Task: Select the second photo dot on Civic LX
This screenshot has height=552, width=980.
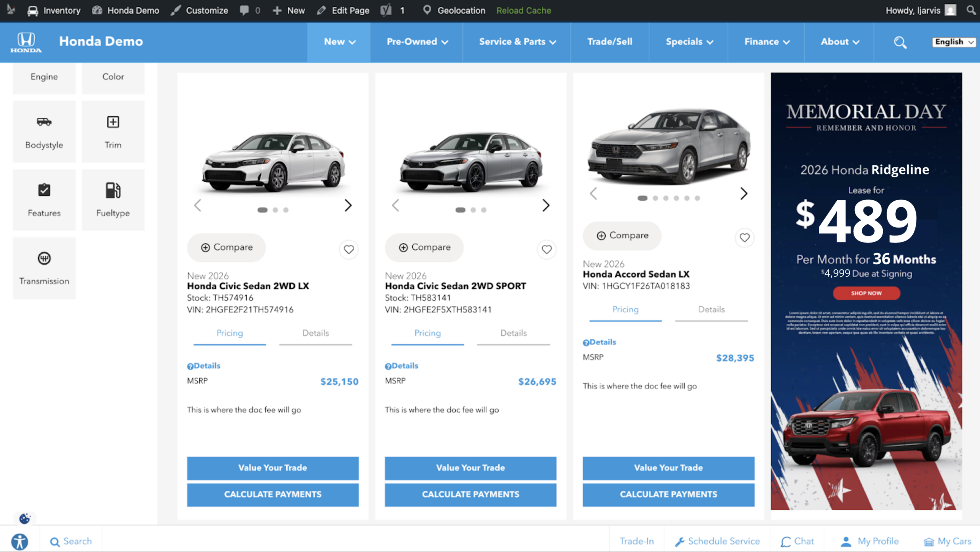Action: point(275,210)
